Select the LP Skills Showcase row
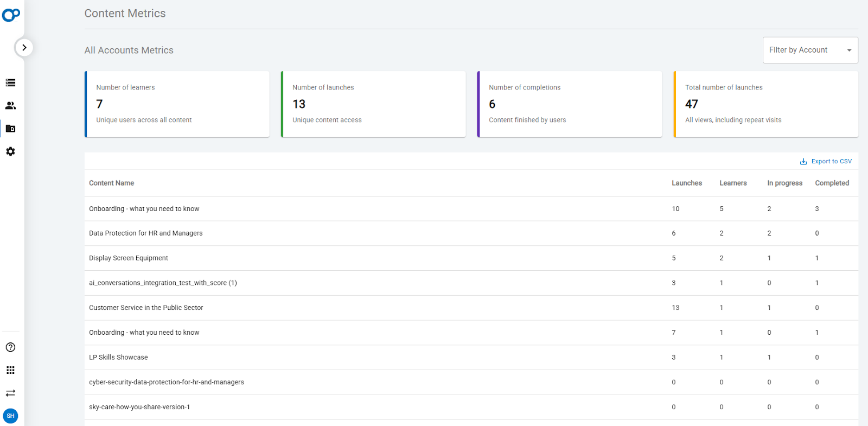This screenshot has width=868, height=426. pyautogui.click(x=471, y=358)
